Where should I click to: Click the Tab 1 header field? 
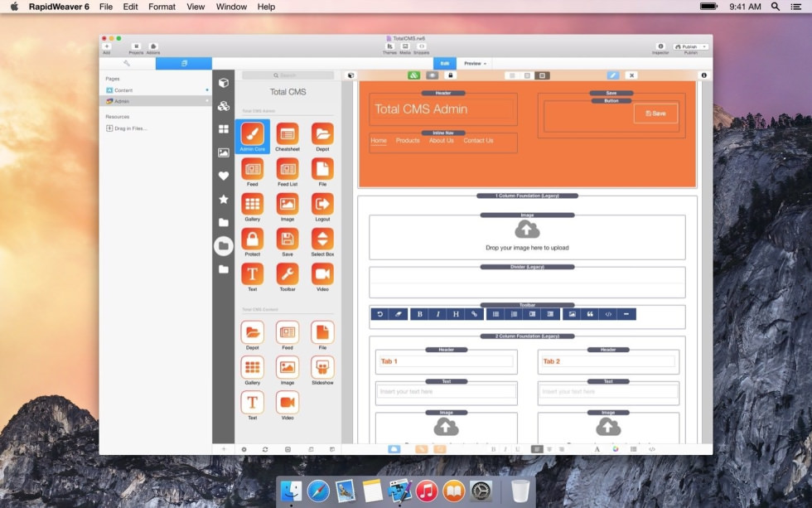(447, 361)
